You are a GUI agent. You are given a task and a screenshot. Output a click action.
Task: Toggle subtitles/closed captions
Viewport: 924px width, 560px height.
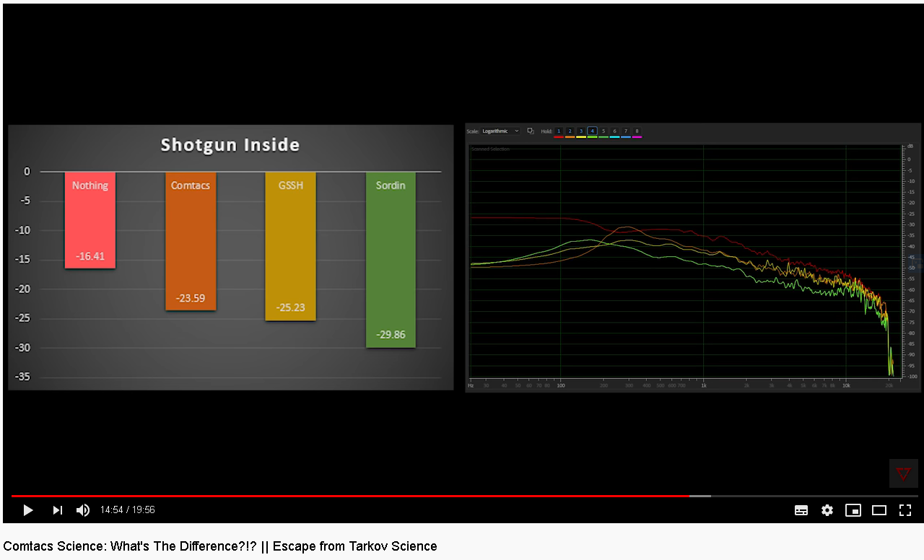point(801,510)
